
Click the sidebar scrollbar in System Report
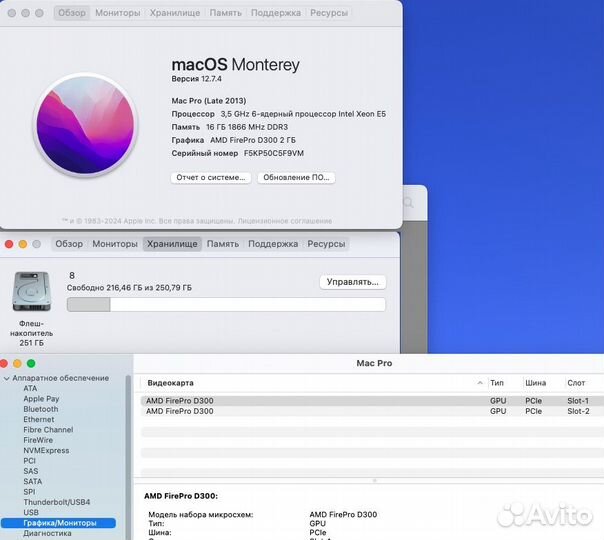tap(128, 456)
